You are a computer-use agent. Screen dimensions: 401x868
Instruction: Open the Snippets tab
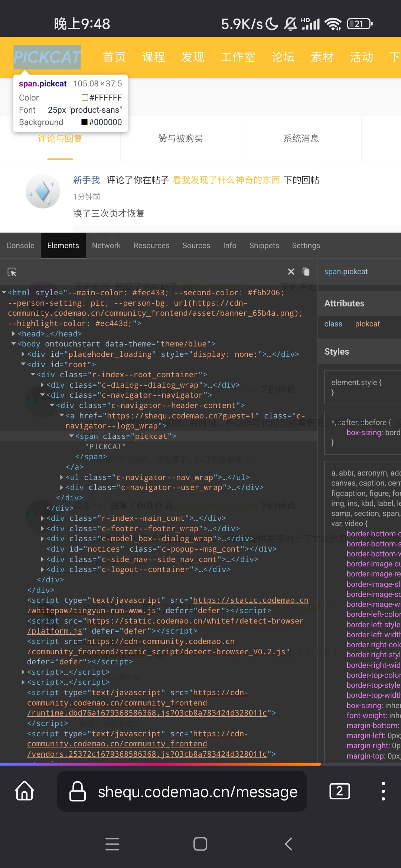pos(264,246)
